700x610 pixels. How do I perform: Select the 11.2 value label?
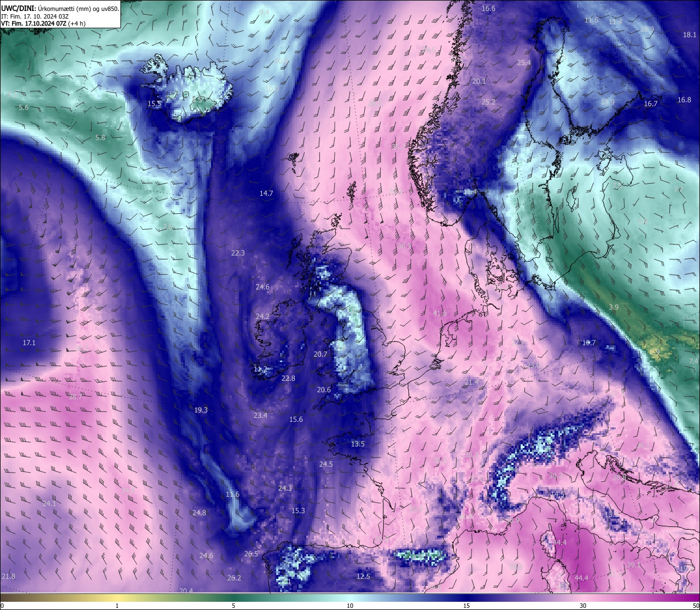261,369
